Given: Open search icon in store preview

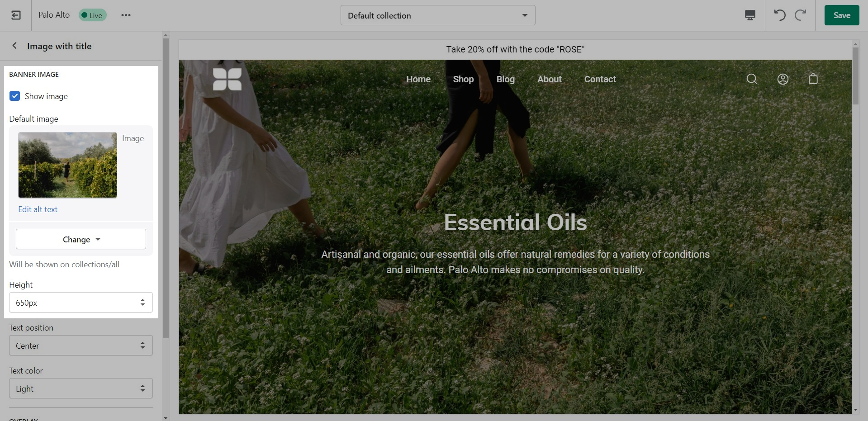Looking at the screenshot, I should 752,79.
